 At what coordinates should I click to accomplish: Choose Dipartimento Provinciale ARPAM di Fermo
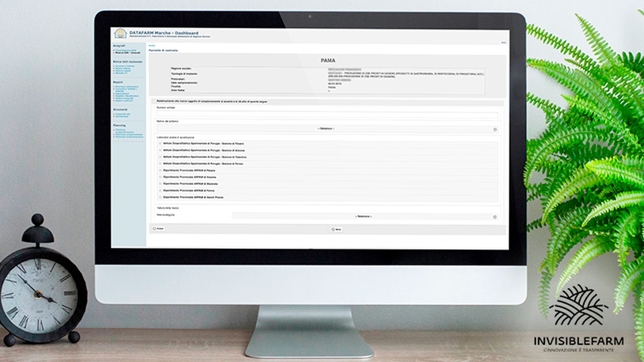click(160, 190)
